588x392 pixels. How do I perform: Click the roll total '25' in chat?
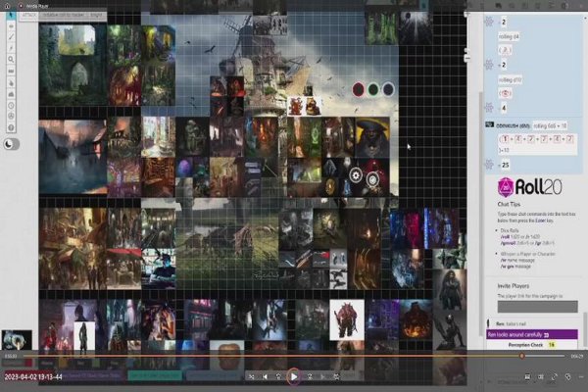[506, 165]
